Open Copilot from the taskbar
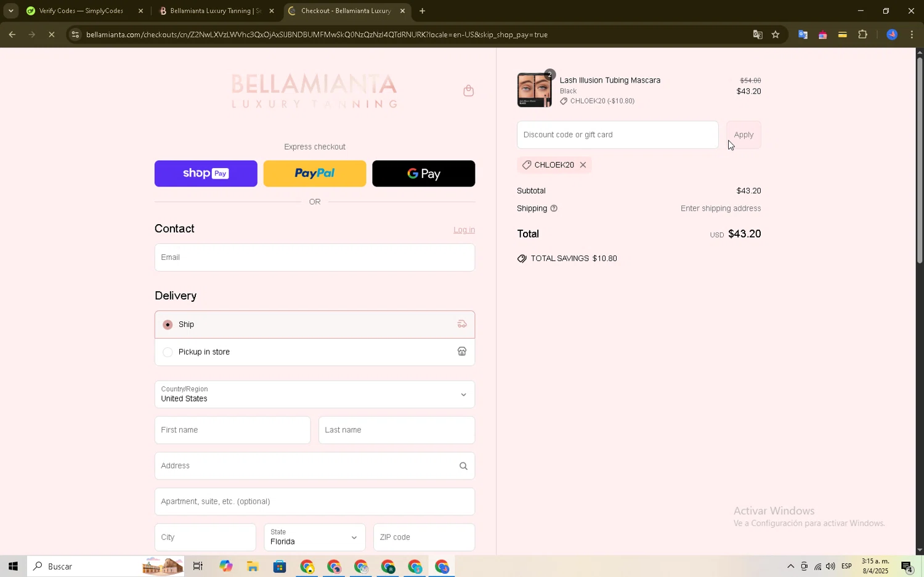924x577 pixels. [x=225, y=567]
